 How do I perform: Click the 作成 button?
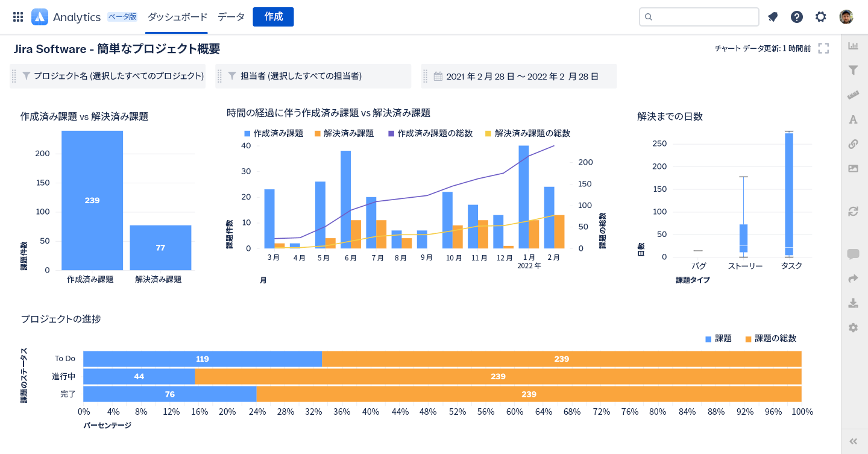273,17
